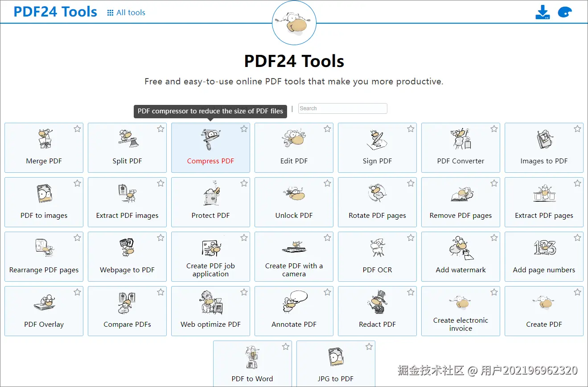Toggle the star on Create PDF tile

577,292
